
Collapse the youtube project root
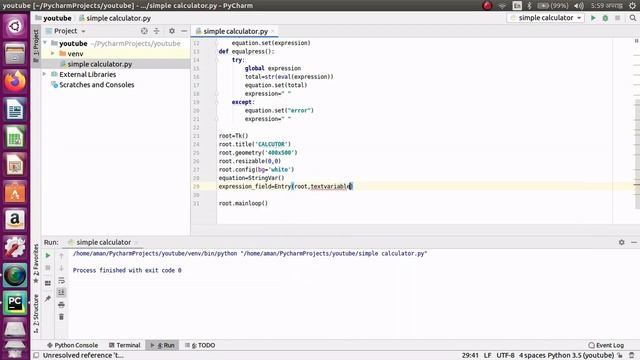coord(45,43)
